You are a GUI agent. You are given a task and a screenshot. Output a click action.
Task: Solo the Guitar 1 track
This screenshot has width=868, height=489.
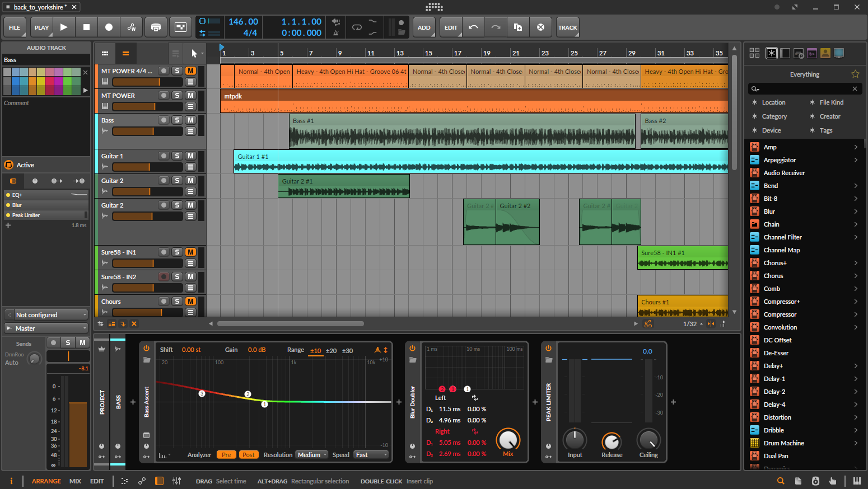[177, 156]
